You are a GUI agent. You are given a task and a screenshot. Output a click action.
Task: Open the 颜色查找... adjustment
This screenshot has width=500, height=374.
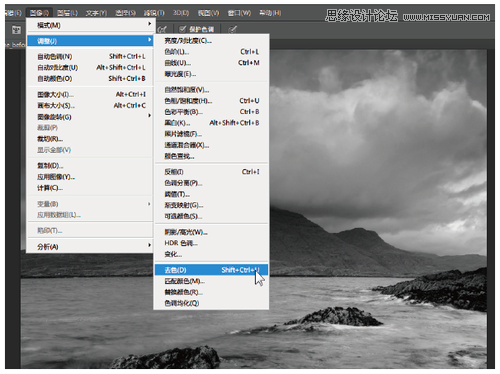(x=211, y=156)
